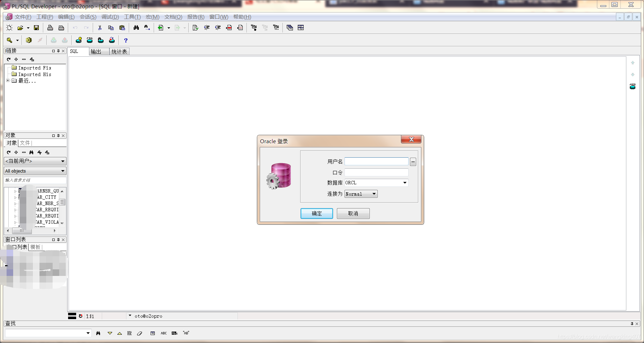Screen dimensions: 644x343
Task: Click the object tree vertical scrollbar thumb
Action: click(62, 202)
